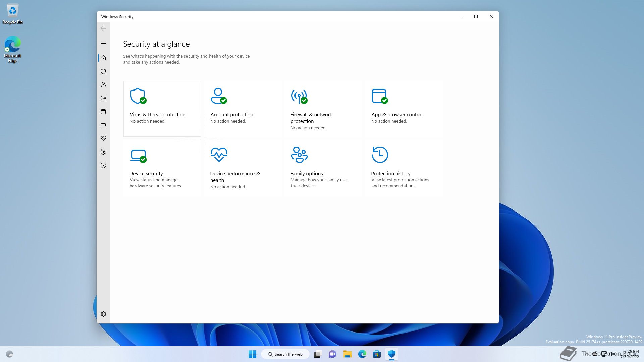The width and height of the screenshot is (644, 362).
Task: Open Microsoft Store from the taskbar
Action: point(377,354)
